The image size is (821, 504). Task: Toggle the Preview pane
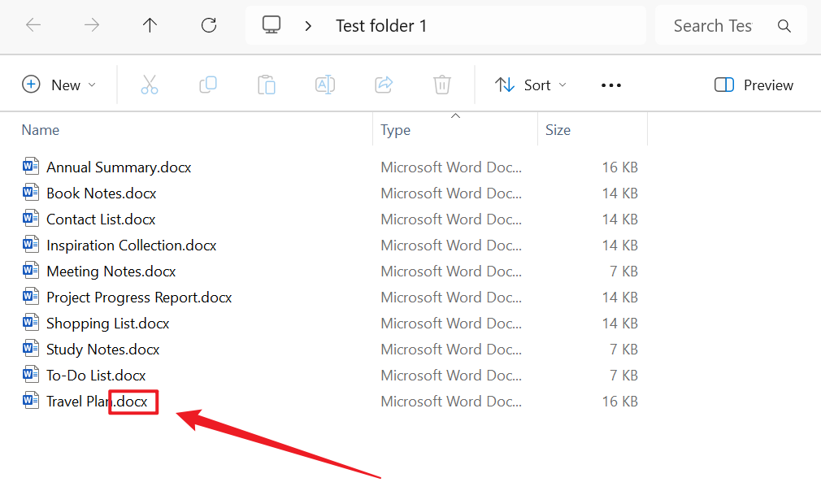(x=754, y=85)
